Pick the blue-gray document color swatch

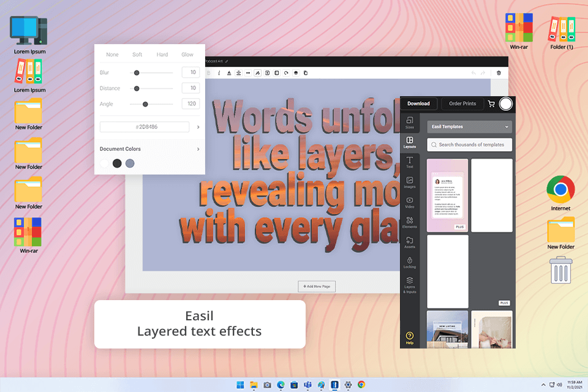coord(130,163)
